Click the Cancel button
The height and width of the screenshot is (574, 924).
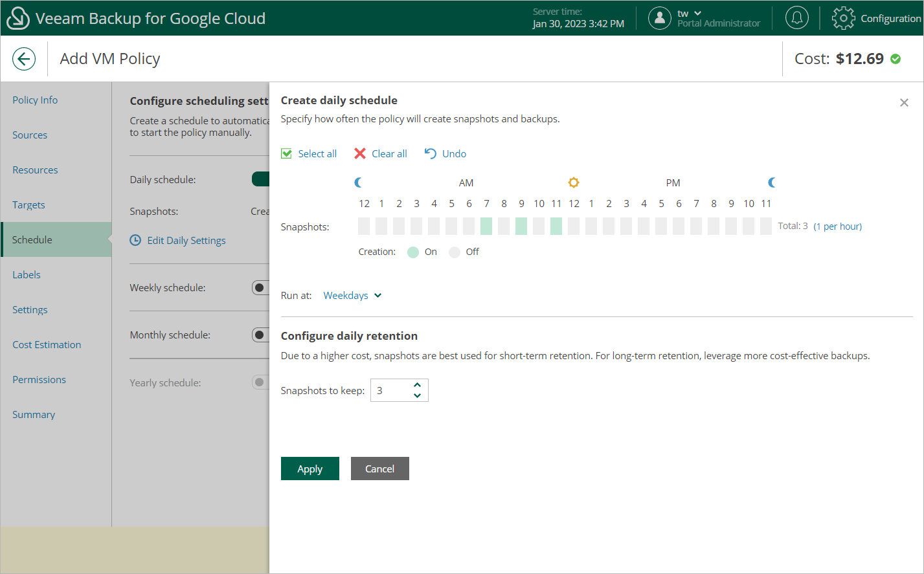(379, 469)
